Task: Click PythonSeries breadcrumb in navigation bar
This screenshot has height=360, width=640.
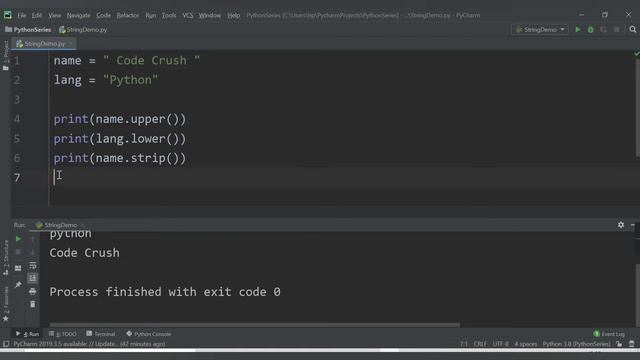Action: pyautogui.click(x=28, y=29)
